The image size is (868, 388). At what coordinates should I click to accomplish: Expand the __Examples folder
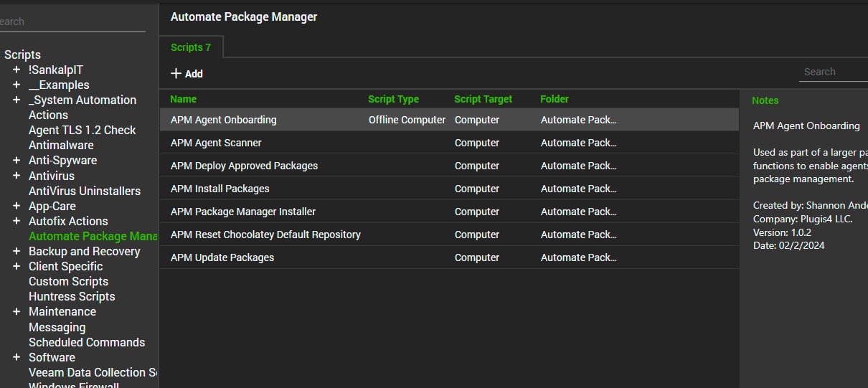(x=16, y=85)
